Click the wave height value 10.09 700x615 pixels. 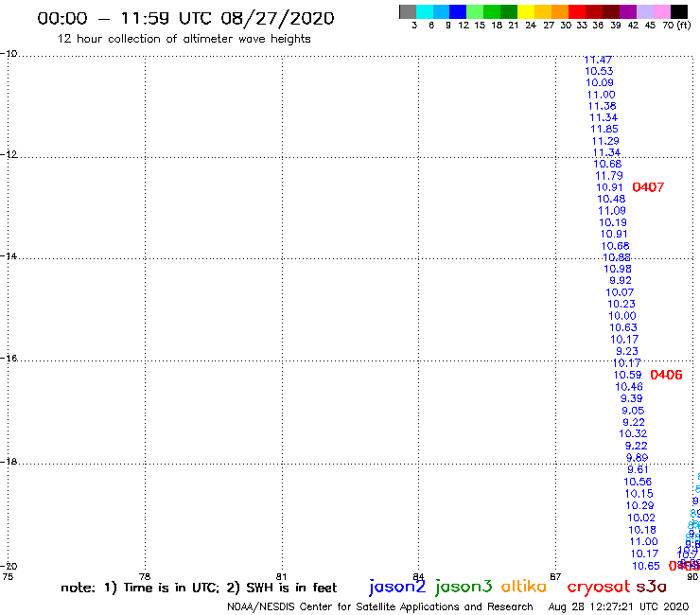click(600, 82)
